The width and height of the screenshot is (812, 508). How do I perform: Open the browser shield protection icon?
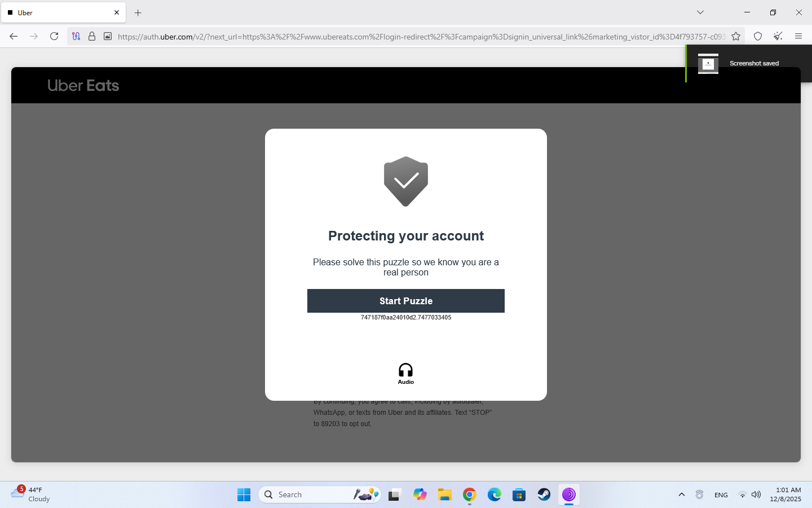(758, 36)
